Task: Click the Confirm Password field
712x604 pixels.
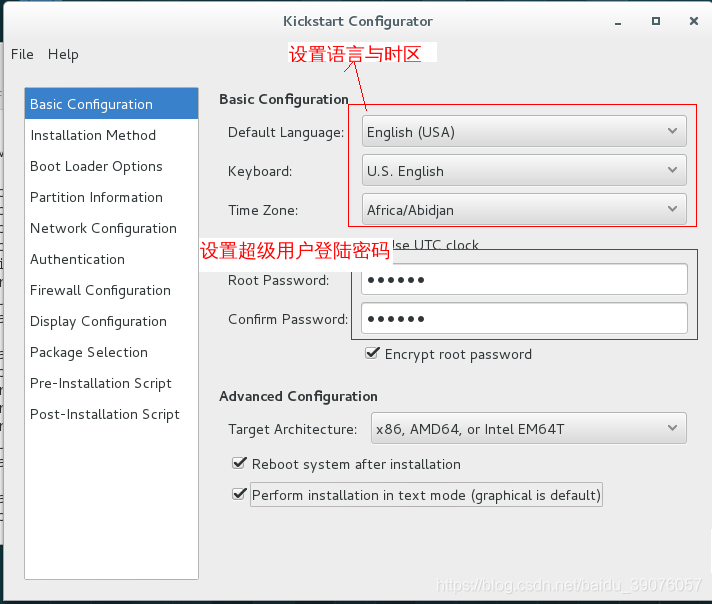Action: (524, 318)
